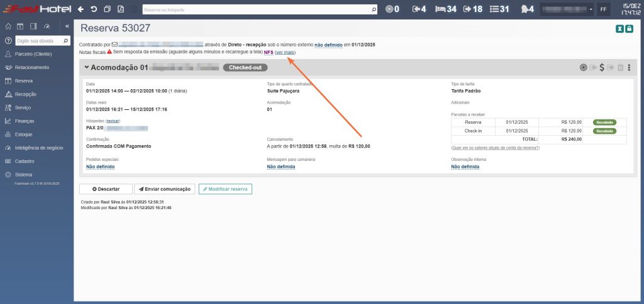Click the padlock icon on the reservation
644x304 pixels.
[x=629, y=29]
